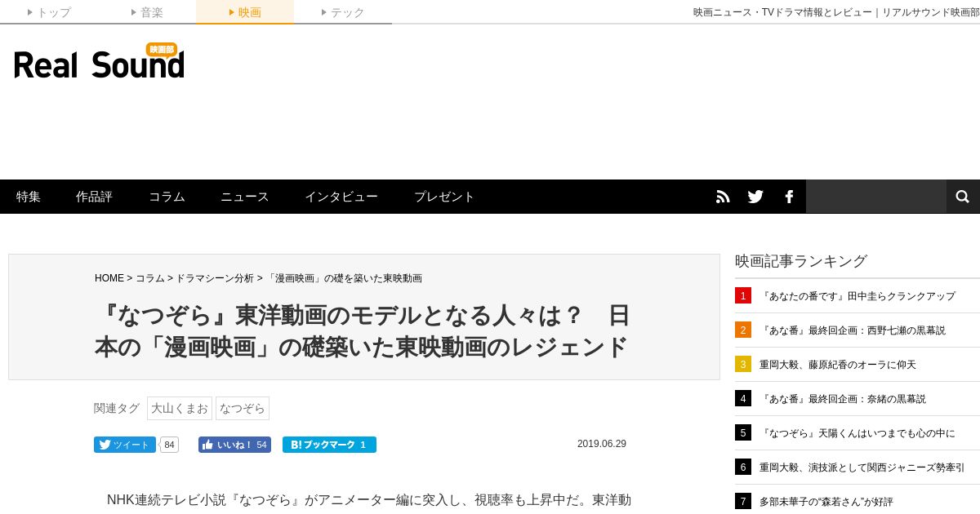Click the current breadcrumb 「漫画映画」の礎を築いた東映動画

[344, 278]
